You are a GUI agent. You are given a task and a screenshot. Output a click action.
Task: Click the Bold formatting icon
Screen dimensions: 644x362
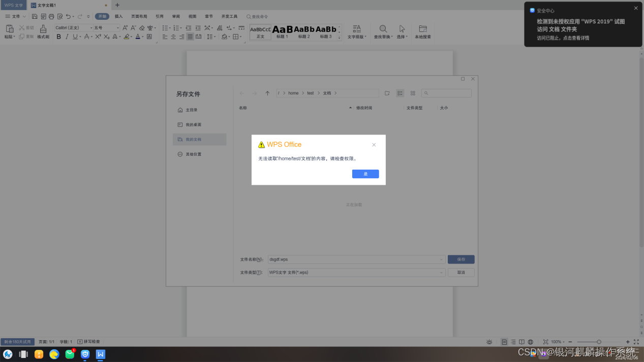pos(58,37)
